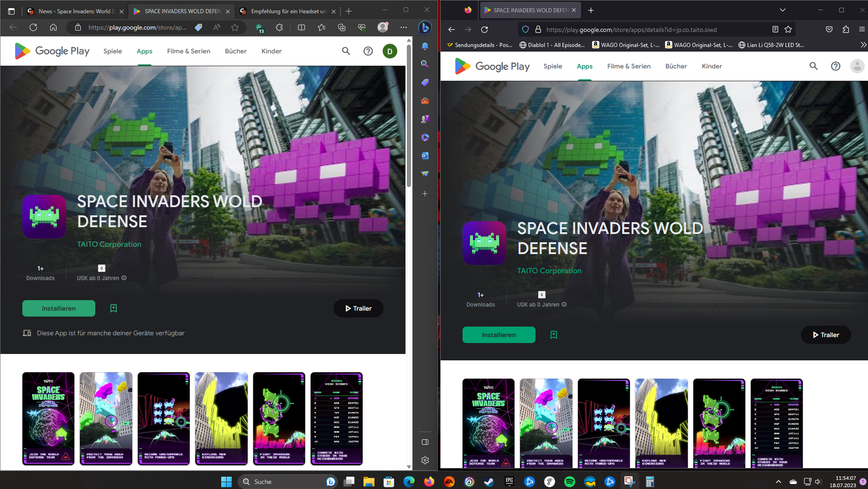The width and height of the screenshot is (868, 489).
Task: Open Edge browser essentials heart icon
Action: tap(362, 27)
